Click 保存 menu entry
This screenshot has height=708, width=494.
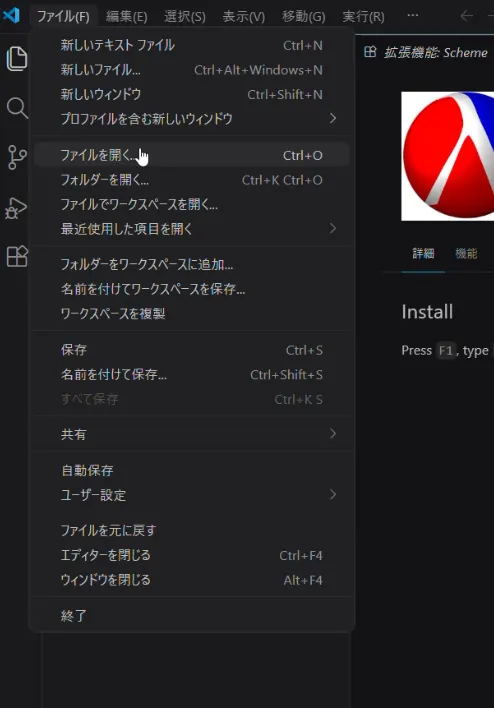point(191,350)
